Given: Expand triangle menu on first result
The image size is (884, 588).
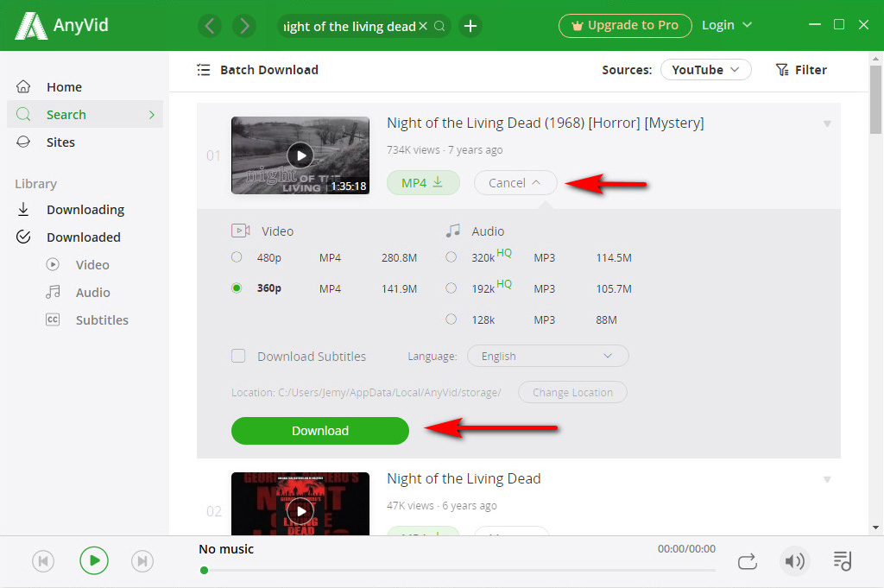Looking at the screenshot, I should (827, 124).
